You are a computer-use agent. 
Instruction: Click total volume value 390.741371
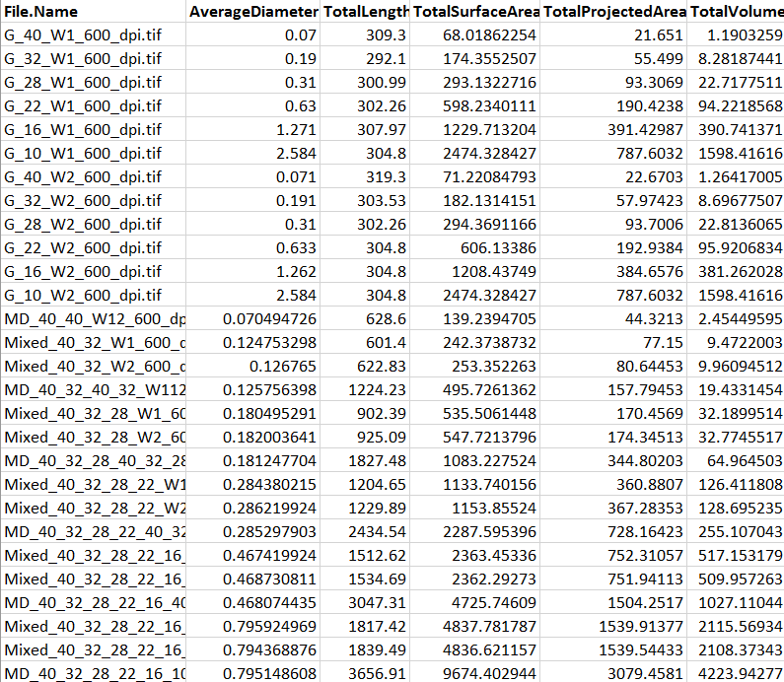click(x=736, y=129)
